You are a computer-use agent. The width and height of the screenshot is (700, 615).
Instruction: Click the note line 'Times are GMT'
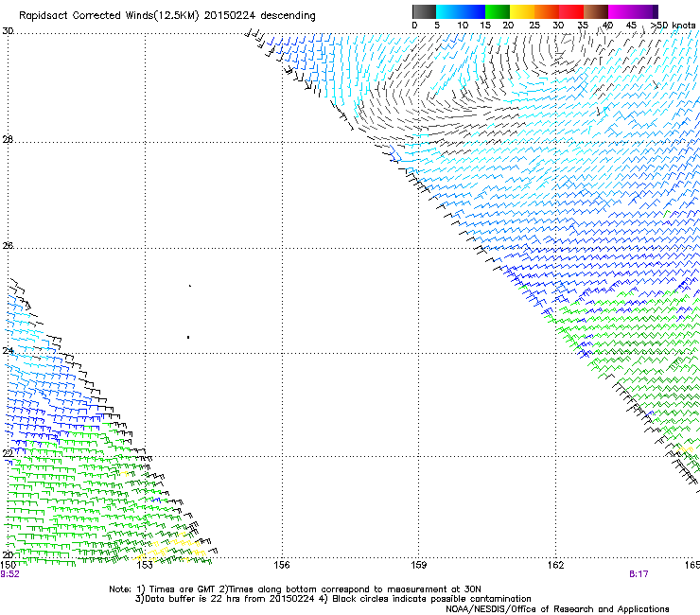tap(183, 589)
